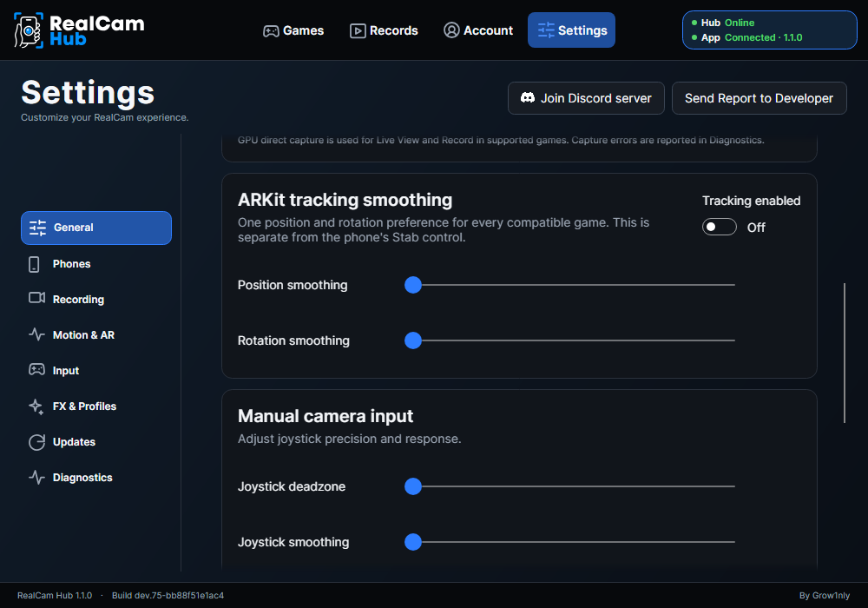Viewport: 868px width, 608px height.
Task: Click the Records play icon
Action: (358, 31)
